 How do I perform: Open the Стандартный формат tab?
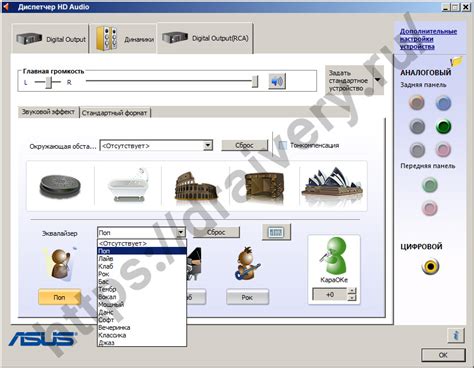coord(115,113)
